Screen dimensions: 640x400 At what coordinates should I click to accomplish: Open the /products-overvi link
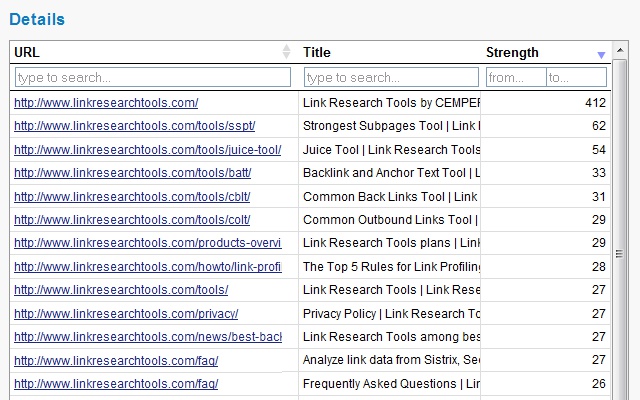click(148, 243)
